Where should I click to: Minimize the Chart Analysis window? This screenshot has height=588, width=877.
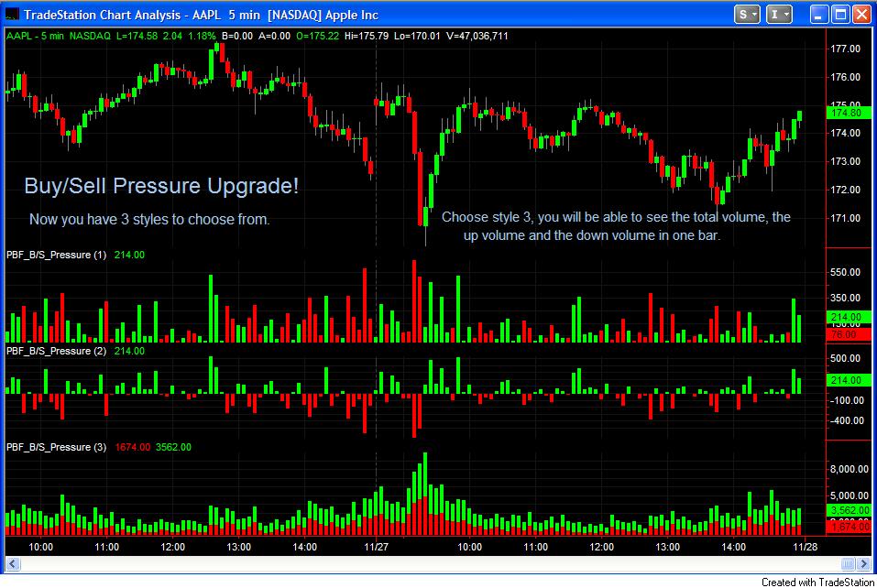point(819,15)
